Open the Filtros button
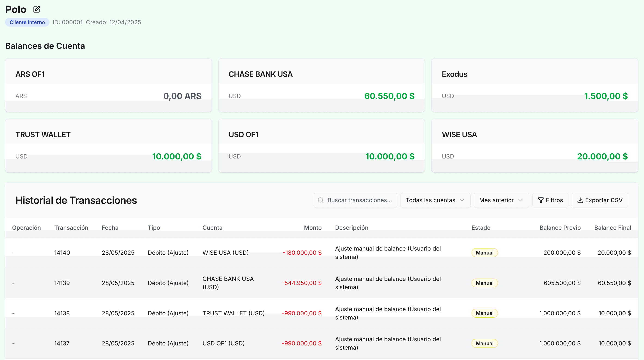 point(550,200)
